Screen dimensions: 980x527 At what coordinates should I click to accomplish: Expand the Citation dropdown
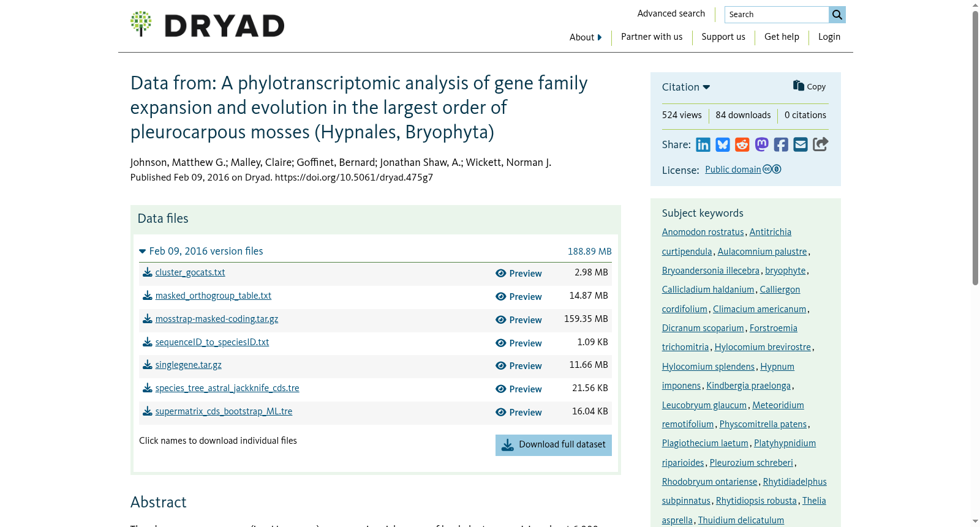tap(686, 87)
